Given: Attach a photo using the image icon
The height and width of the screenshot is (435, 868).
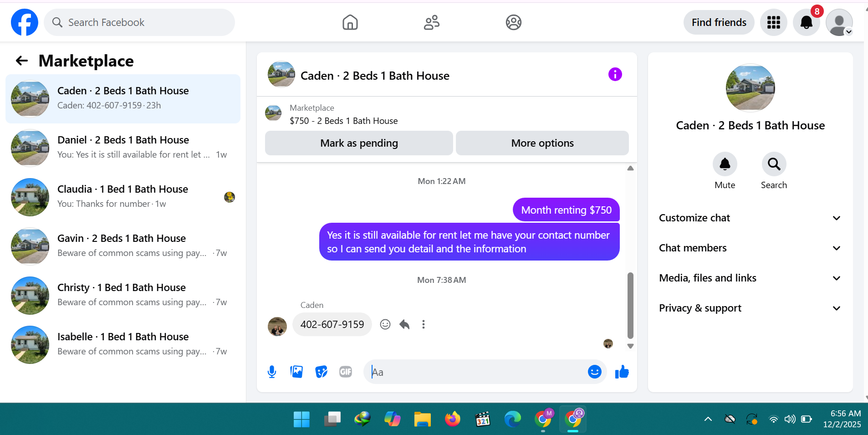Looking at the screenshot, I should coord(296,372).
